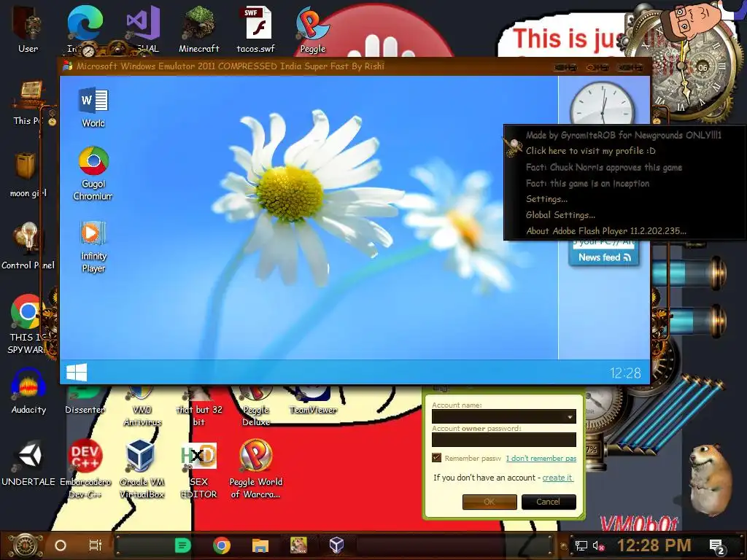747x560 pixels.
Task: Open the HxD SEX EDITOR icon
Action: pos(198,469)
